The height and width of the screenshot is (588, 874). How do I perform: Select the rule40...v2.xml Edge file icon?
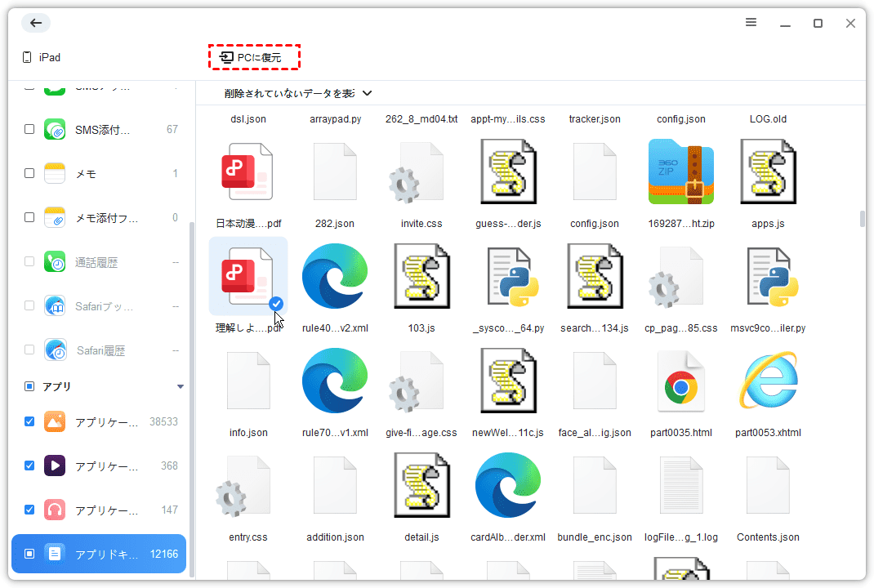click(x=334, y=277)
